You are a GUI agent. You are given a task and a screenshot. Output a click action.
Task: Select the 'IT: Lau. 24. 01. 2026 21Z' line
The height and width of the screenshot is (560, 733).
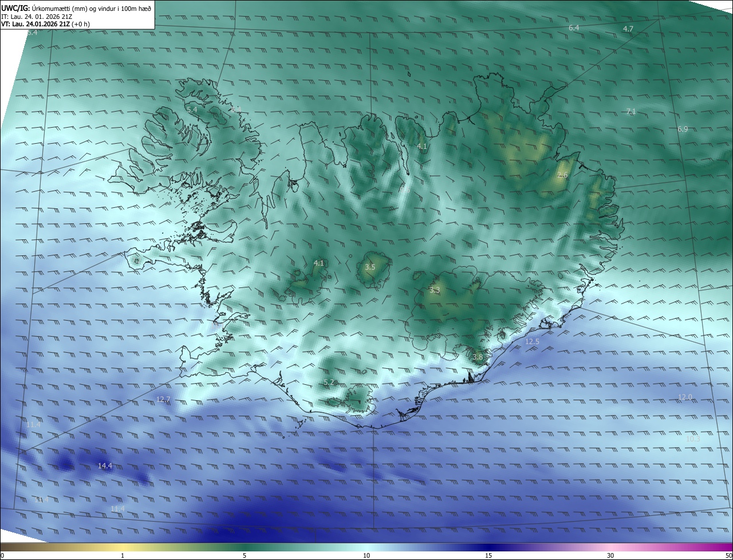click(x=36, y=17)
